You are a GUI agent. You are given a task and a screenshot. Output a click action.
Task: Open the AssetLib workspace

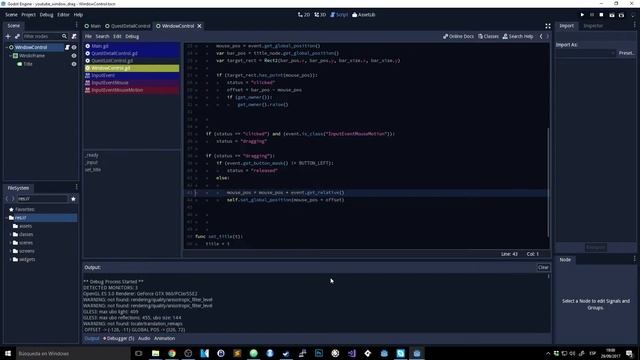coord(364,15)
